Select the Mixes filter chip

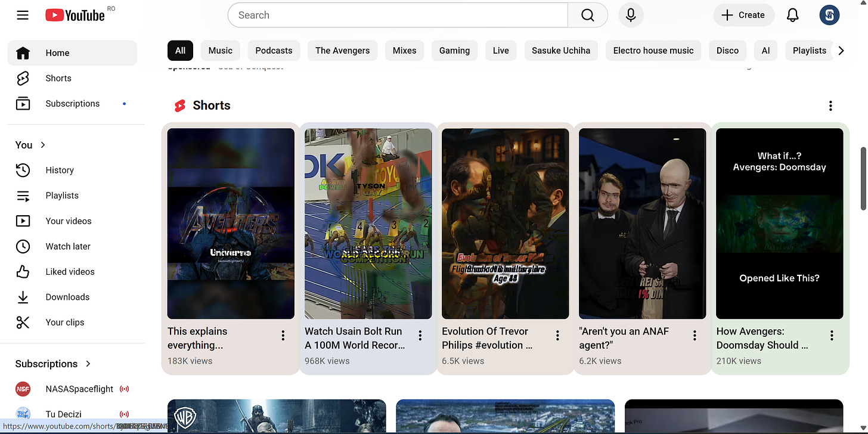click(x=404, y=51)
